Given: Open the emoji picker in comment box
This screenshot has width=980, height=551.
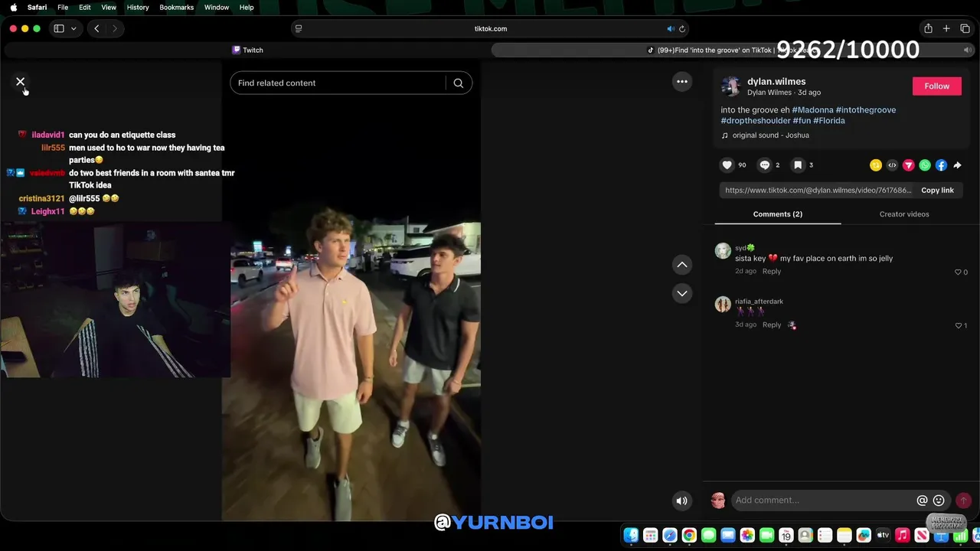Looking at the screenshot, I should (x=939, y=500).
